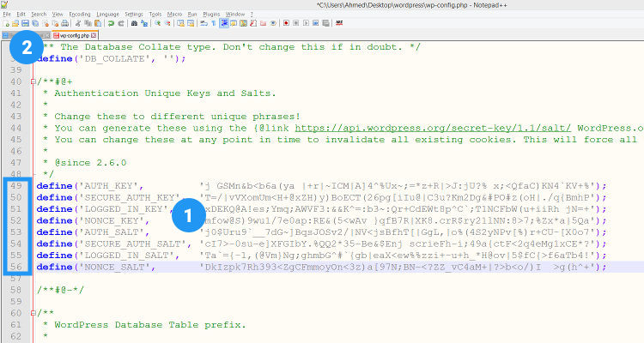Open the Window menu
The image size is (644, 343).
point(235,15)
